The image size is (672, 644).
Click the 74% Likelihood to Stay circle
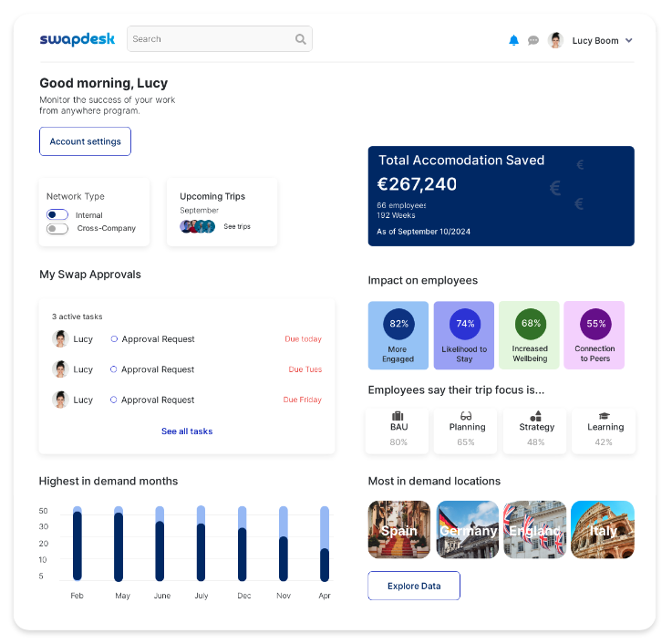(x=465, y=324)
